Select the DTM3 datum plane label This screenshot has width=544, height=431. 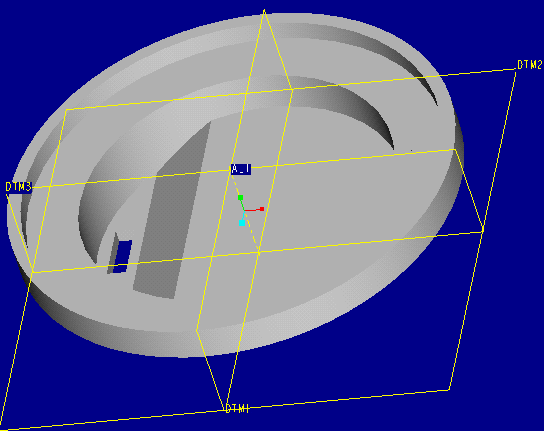tap(18, 187)
